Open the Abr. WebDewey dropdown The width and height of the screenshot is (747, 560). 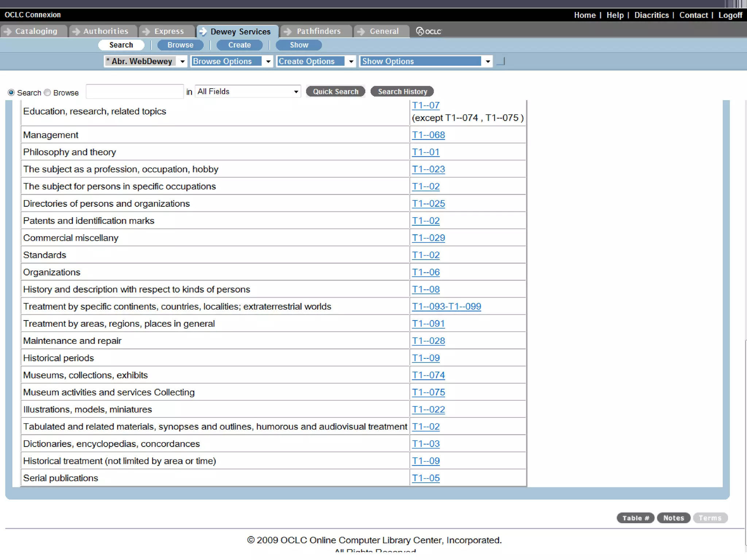point(146,61)
